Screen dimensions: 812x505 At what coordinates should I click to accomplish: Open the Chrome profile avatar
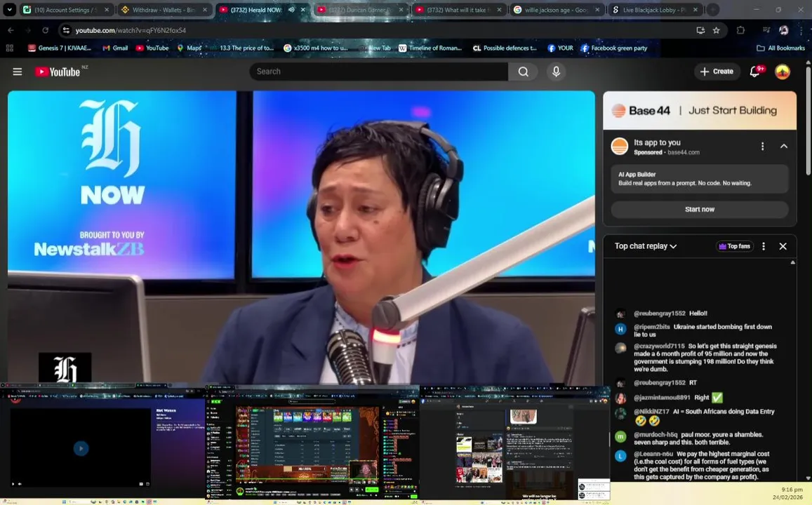coord(783,31)
